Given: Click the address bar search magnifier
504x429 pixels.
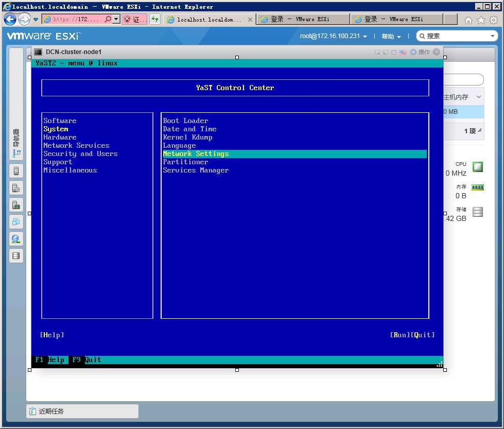Looking at the screenshot, I should (108, 19).
